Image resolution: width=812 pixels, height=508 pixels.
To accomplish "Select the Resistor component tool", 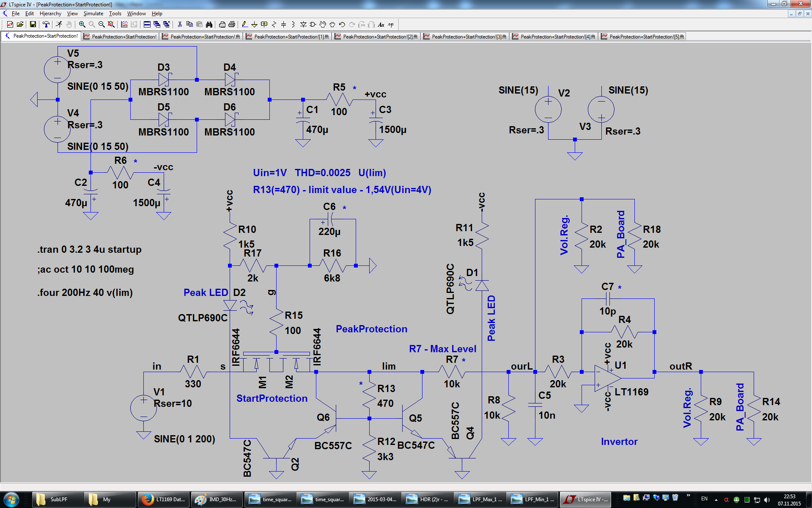I will coord(274,25).
